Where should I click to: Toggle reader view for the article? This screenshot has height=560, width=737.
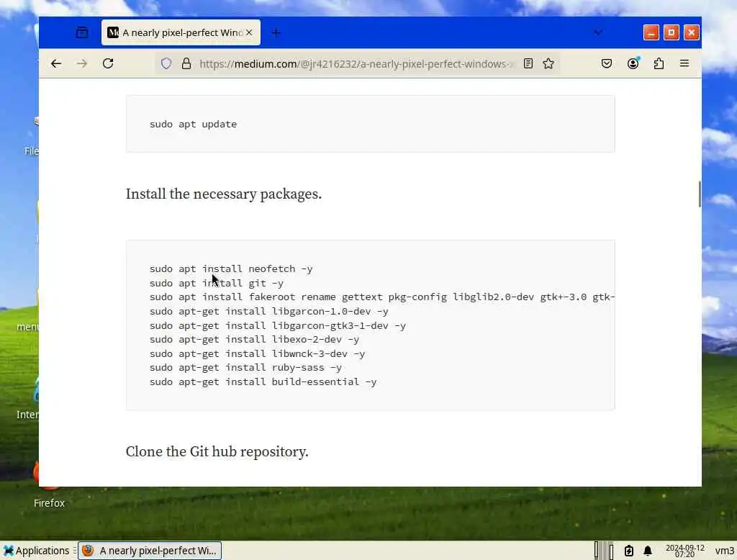click(x=528, y=63)
